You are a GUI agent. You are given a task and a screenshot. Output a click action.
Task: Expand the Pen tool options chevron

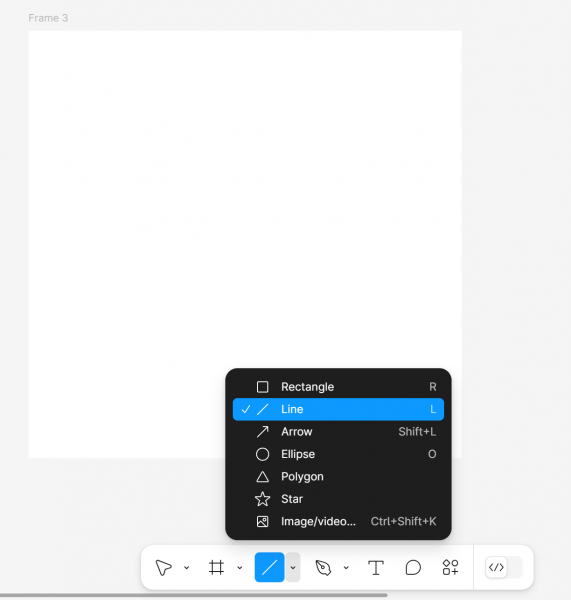coord(346,567)
